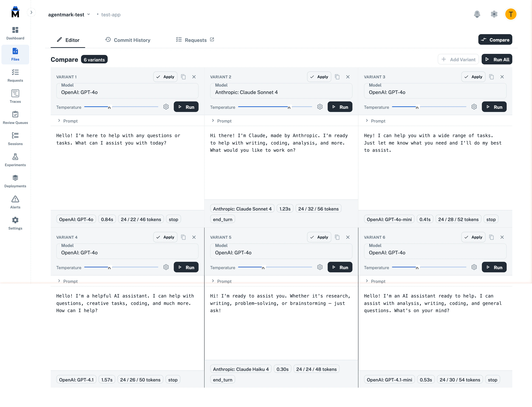The image size is (532, 407).
Task: Run Variant 4
Action: (x=186, y=267)
